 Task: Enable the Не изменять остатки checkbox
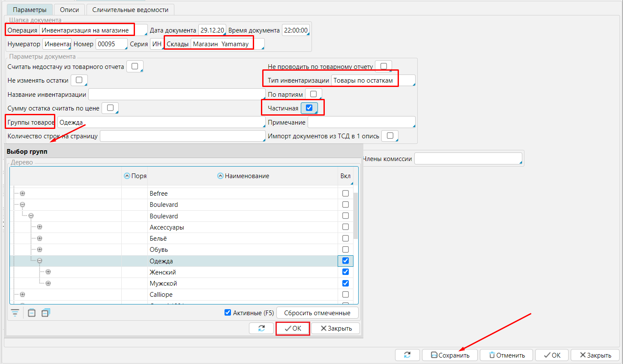[x=79, y=80]
